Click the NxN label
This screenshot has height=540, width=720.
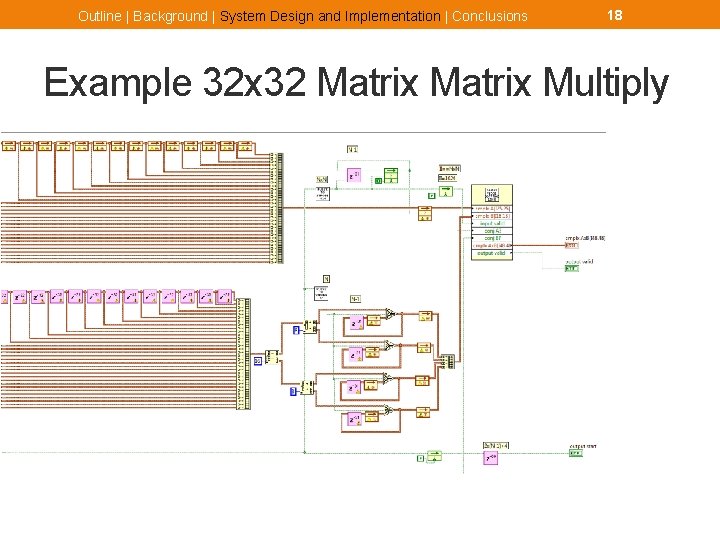pos(322,180)
